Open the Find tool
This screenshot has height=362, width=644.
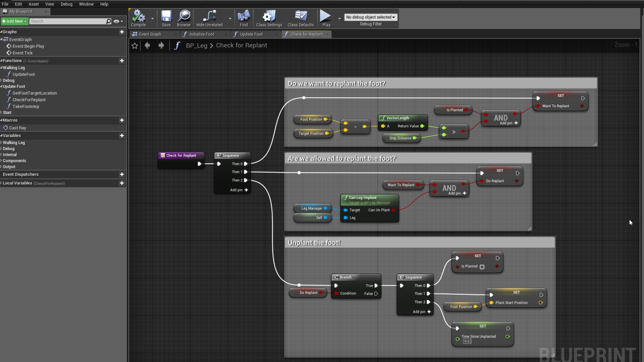click(244, 16)
